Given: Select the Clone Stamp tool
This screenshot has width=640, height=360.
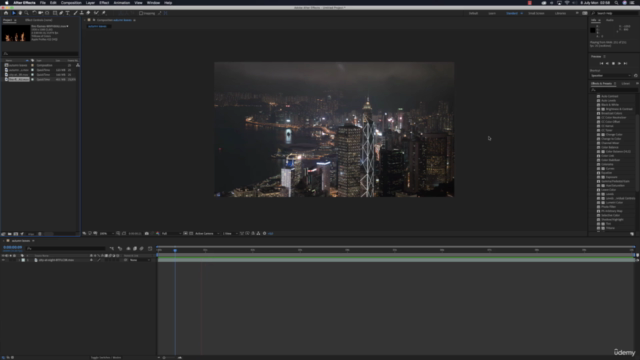Looking at the screenshot, I should point(82,13).
